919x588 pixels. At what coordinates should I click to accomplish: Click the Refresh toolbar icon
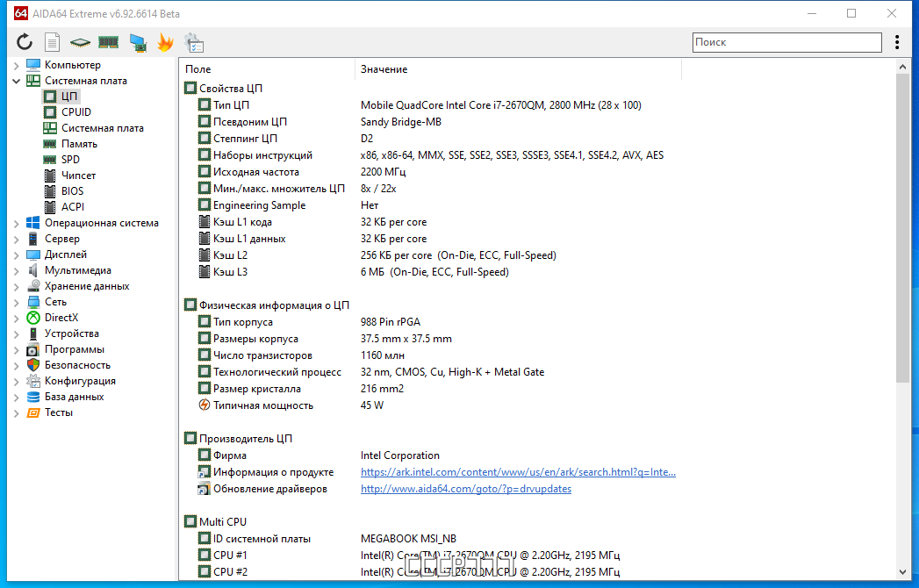click(24, 42)
